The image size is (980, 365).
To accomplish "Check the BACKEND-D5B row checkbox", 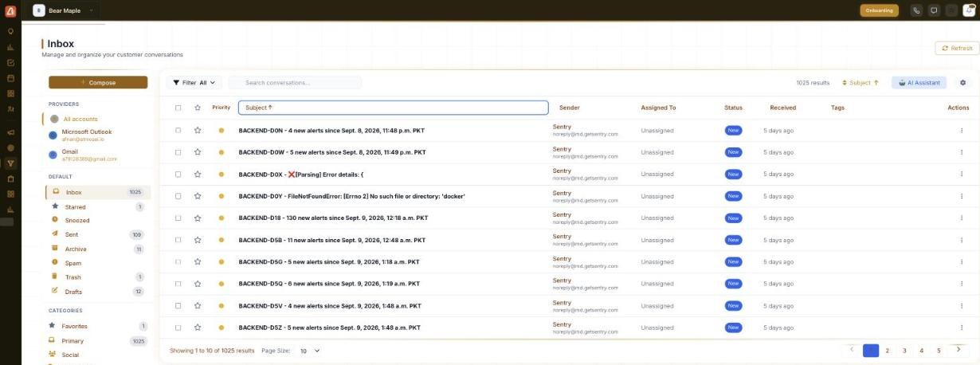I will (x=178, y=240).
